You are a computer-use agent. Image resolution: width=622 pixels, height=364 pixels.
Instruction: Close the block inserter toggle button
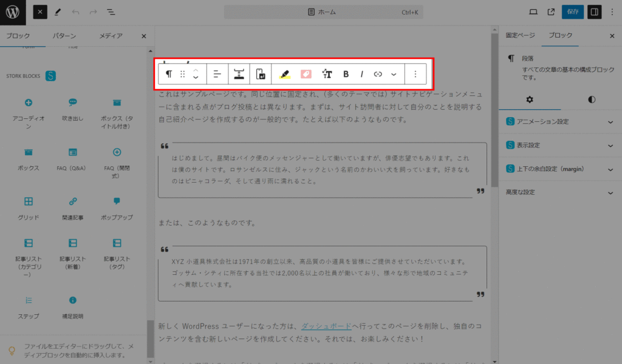40,12
